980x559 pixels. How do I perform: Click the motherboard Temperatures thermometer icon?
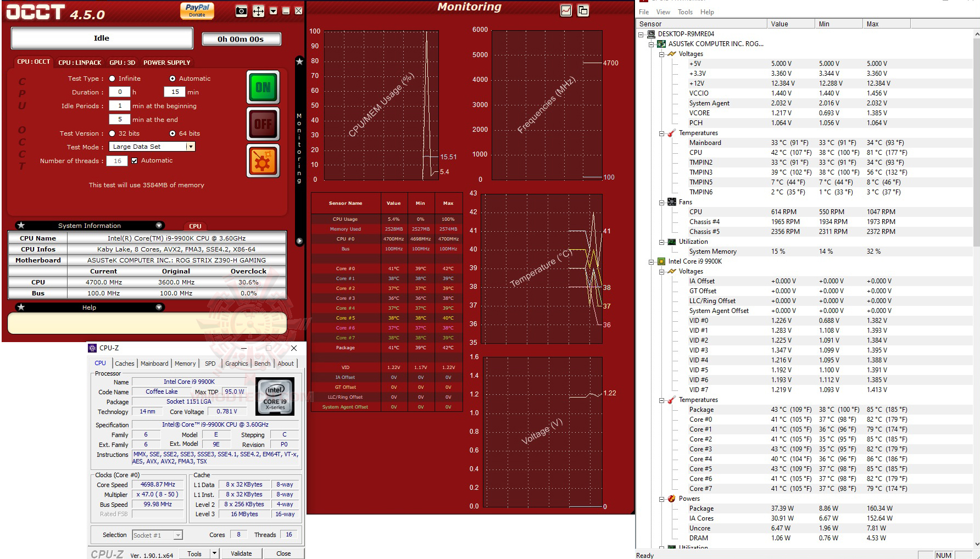pos(671,133)
